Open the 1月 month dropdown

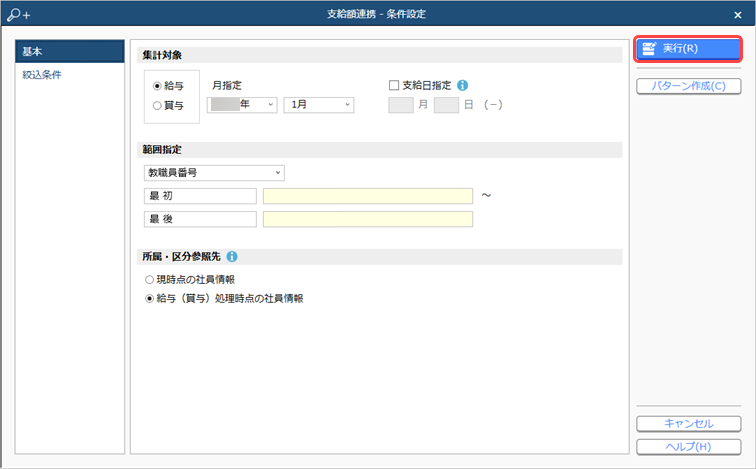tap(319, 105)
